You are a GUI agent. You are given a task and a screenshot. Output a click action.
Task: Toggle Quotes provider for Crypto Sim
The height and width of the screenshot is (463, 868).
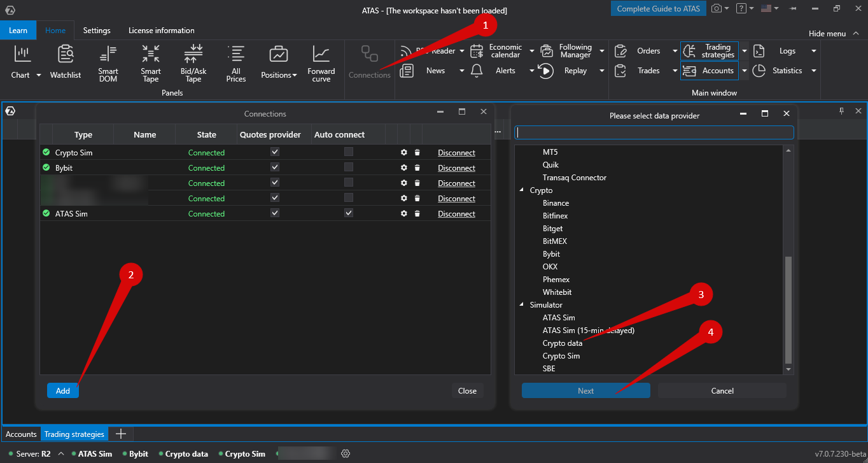(x=275, y=152)
